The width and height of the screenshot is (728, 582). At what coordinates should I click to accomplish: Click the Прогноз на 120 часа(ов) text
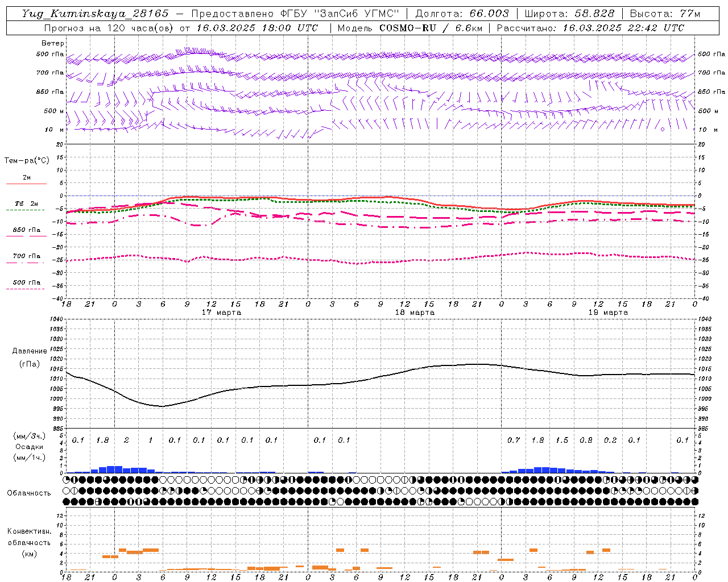(x=110, y=28)
